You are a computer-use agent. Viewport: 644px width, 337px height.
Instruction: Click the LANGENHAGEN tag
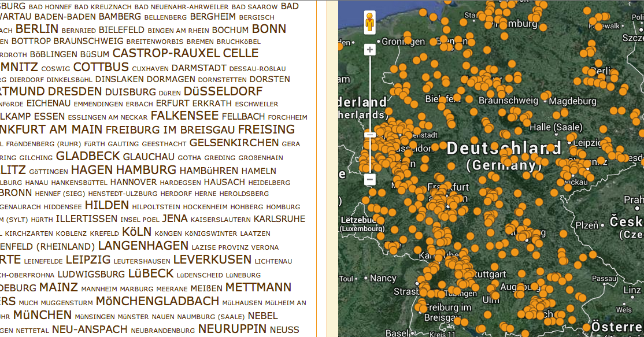coord(143,246)
